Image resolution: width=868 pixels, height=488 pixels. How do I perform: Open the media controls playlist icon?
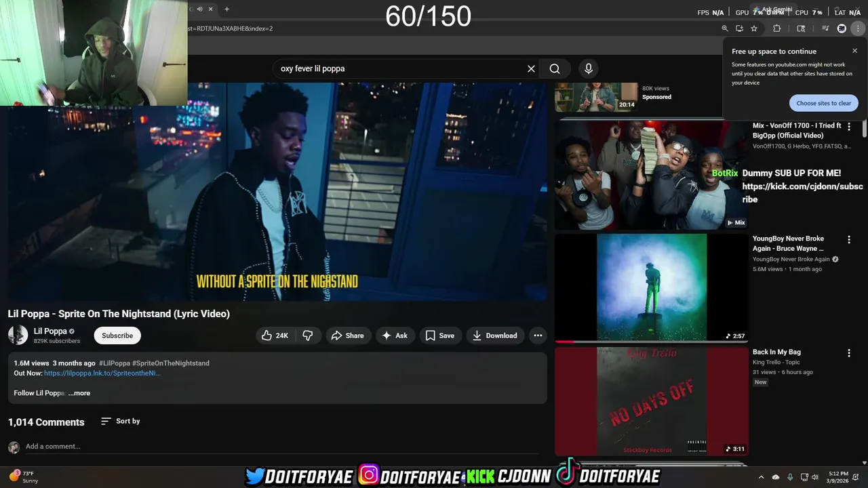[x=825, y=28]
